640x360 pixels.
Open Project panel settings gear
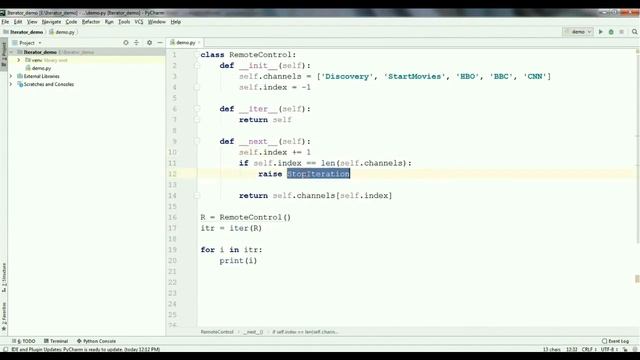[149, 42]
